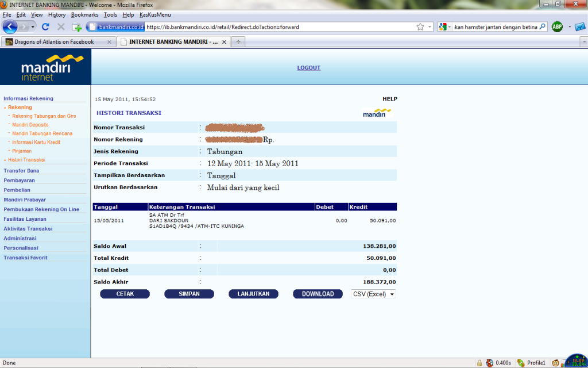The image size is (588, 368).
Task: Open the Google search engine selector
Action: 445,27
